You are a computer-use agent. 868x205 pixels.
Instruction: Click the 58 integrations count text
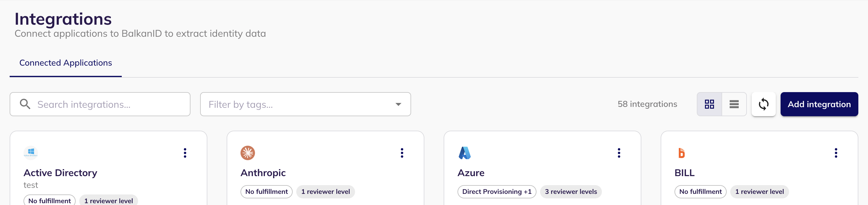point(647,104)
